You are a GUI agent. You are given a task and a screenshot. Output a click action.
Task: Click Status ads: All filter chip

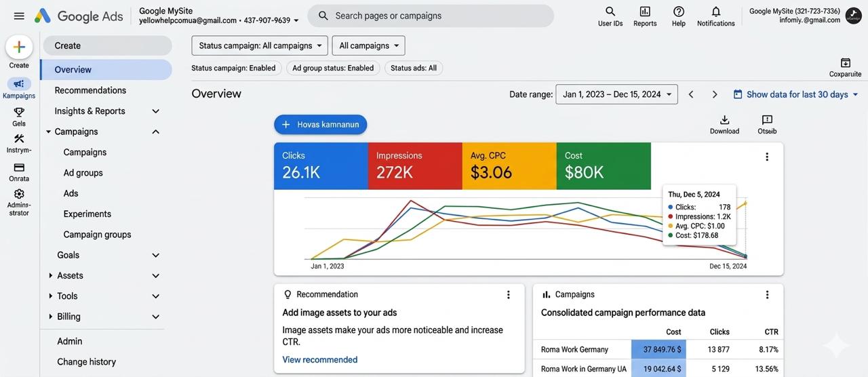[414, 68]
